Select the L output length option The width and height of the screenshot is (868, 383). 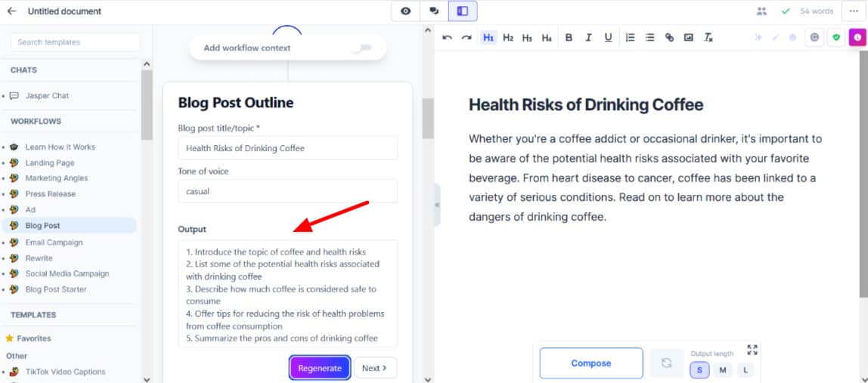746,370
